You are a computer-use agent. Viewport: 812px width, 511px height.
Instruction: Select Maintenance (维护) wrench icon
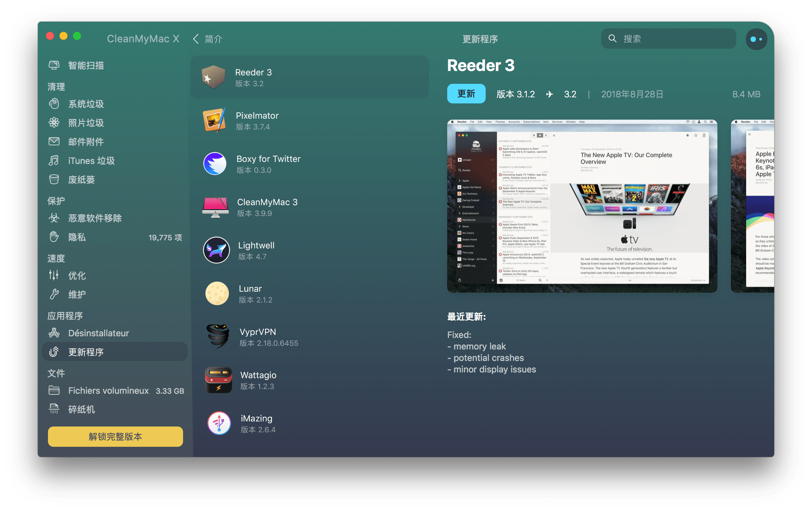pyautogui.click(x=54, y=294)
